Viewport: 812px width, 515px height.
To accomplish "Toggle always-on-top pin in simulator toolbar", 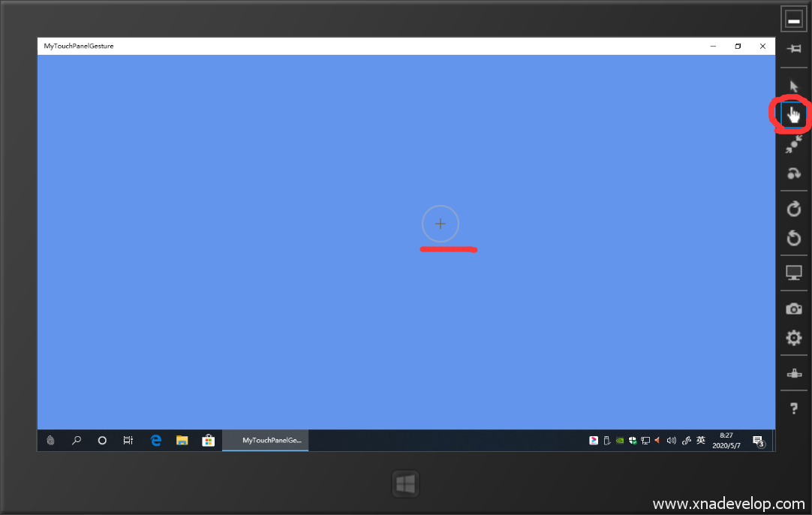I will click(794, 49).
